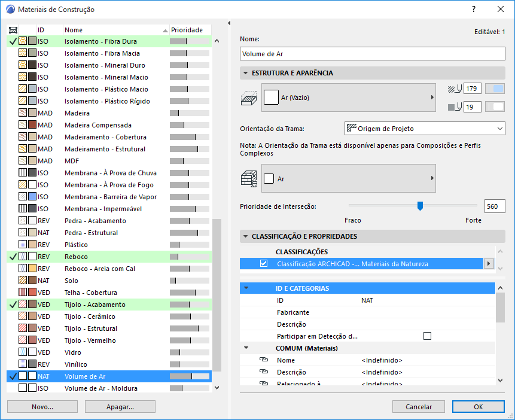Click the foreground pen number field 179
This screenshot has height=420, width=515.
click(x=473, y=89)
